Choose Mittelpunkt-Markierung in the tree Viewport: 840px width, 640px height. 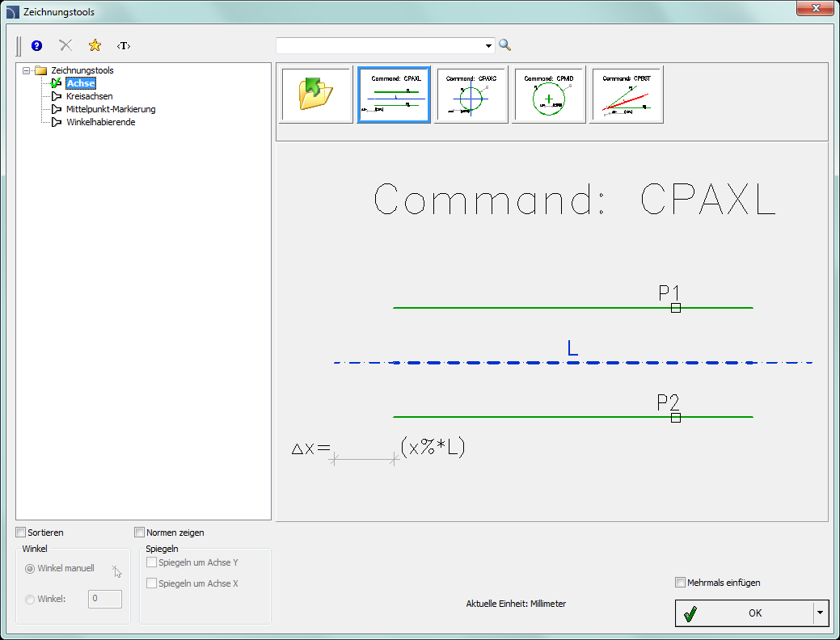pos(111,109)
